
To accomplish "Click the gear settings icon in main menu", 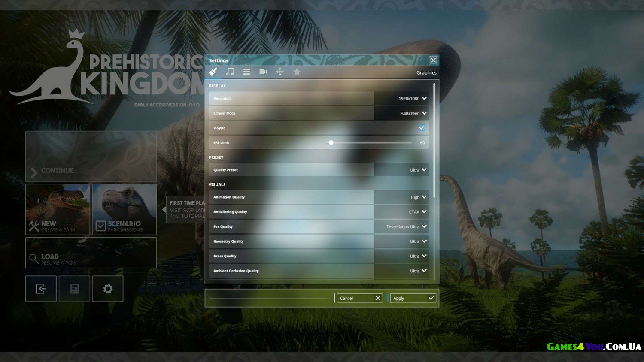I will point(108,289).
